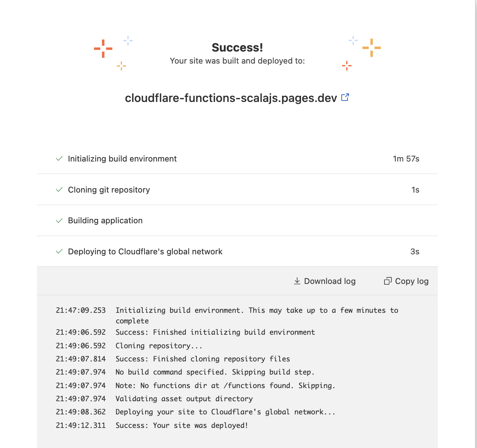Visit cloudflare-functions-scalajs.pages.dev link
Screen dimensions: 477x448
pyautogui.click(x=231, y=98)
